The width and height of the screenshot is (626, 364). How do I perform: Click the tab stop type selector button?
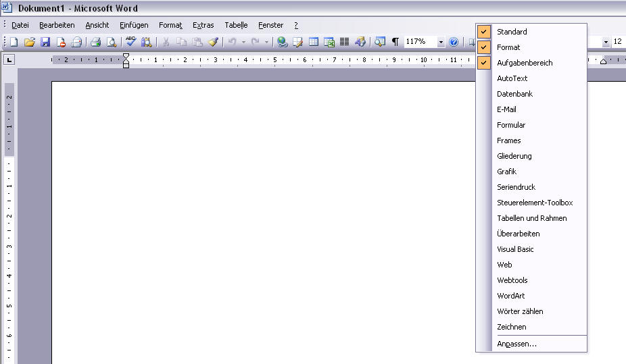tap(9, 60)
